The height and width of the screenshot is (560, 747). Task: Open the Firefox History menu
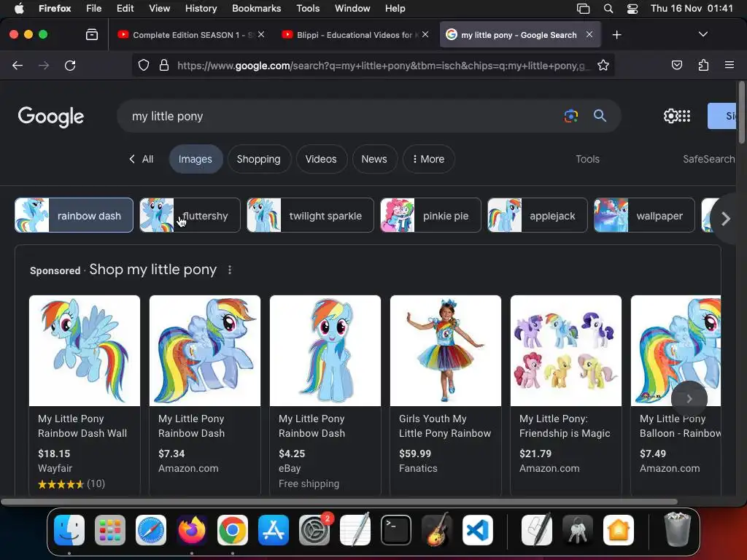click(x=201, y=9)
